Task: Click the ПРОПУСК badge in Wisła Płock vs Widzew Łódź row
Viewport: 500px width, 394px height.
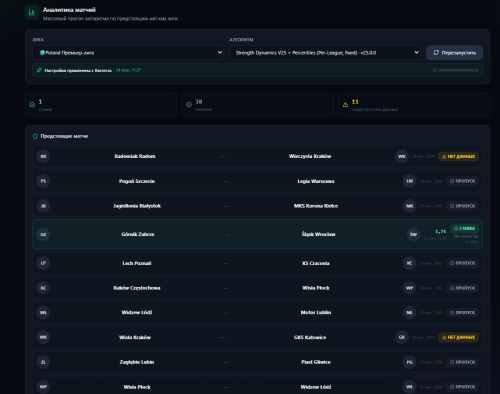Action: (462, 387)
